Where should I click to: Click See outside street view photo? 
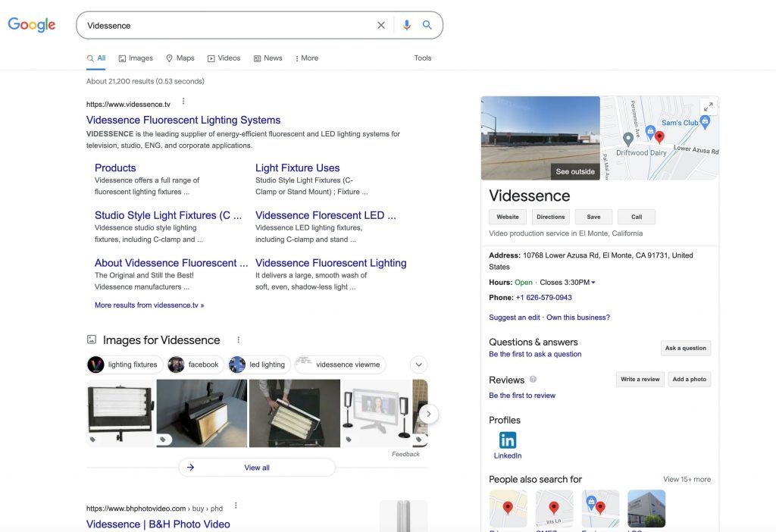540,138
